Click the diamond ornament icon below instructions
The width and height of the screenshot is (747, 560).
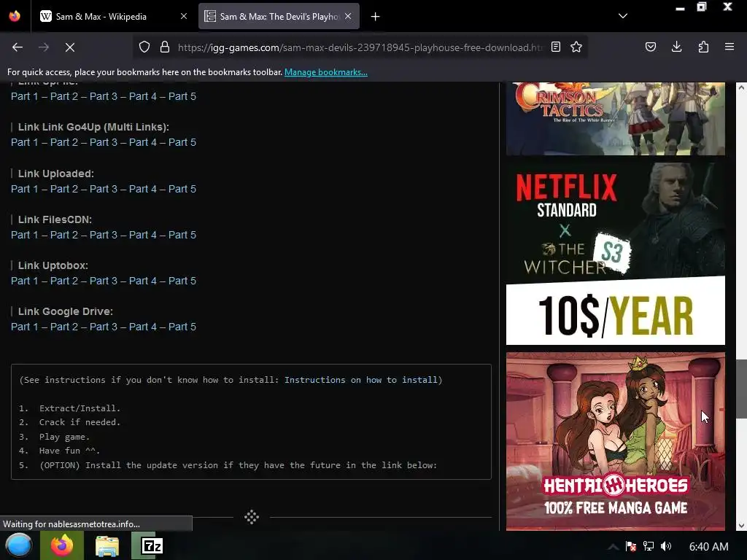tap(252, 517)
